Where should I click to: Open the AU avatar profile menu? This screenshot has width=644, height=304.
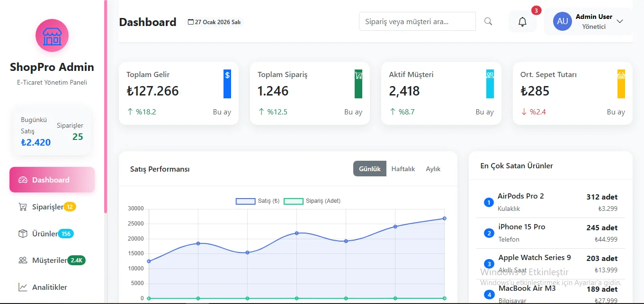coord(563,21)
